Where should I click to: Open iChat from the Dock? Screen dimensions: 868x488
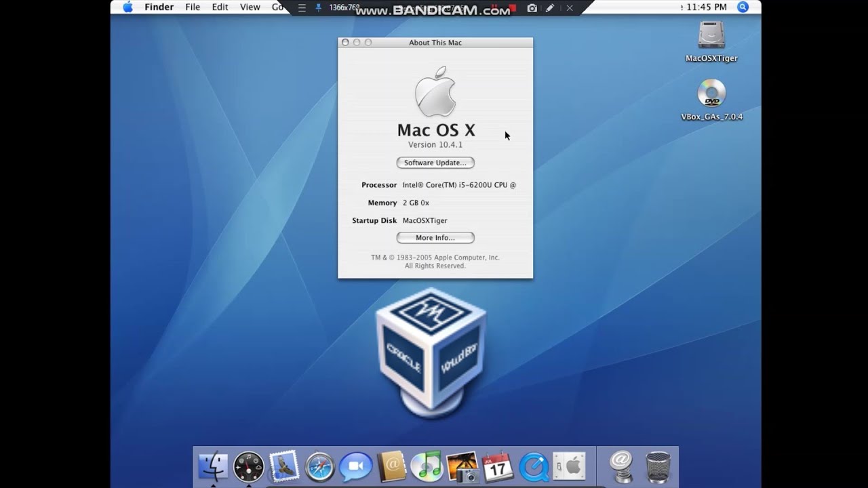[356, 467]
